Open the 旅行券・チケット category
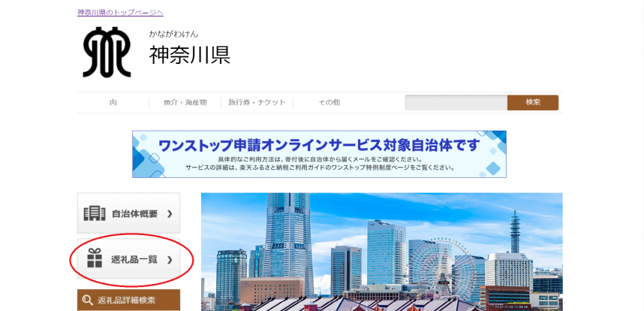Image resolution: width=644 pixels, height=311 pixels. point(257,103)
